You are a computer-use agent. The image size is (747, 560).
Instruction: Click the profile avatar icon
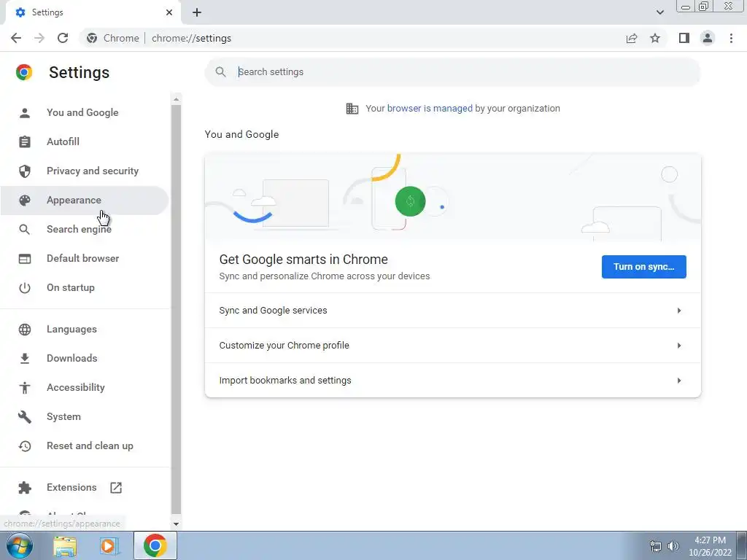click(708, 38)
